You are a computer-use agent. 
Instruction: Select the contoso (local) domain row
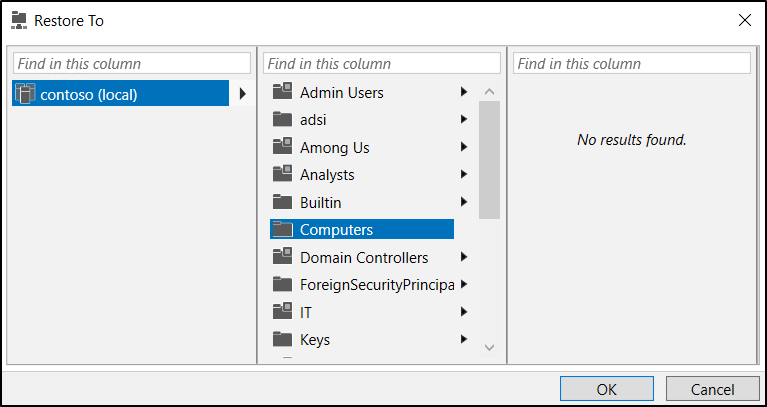coord(120,93)
